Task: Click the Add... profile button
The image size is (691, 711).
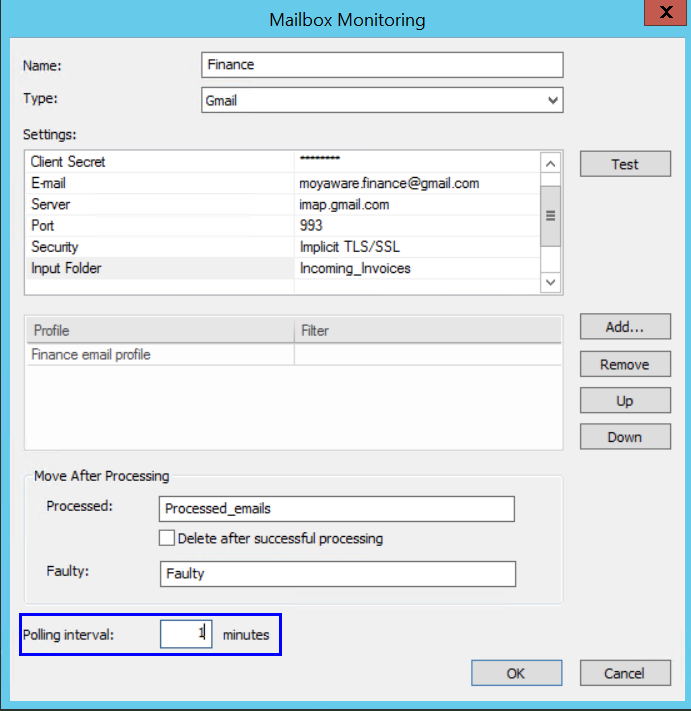Action: [x=624, y=327]
